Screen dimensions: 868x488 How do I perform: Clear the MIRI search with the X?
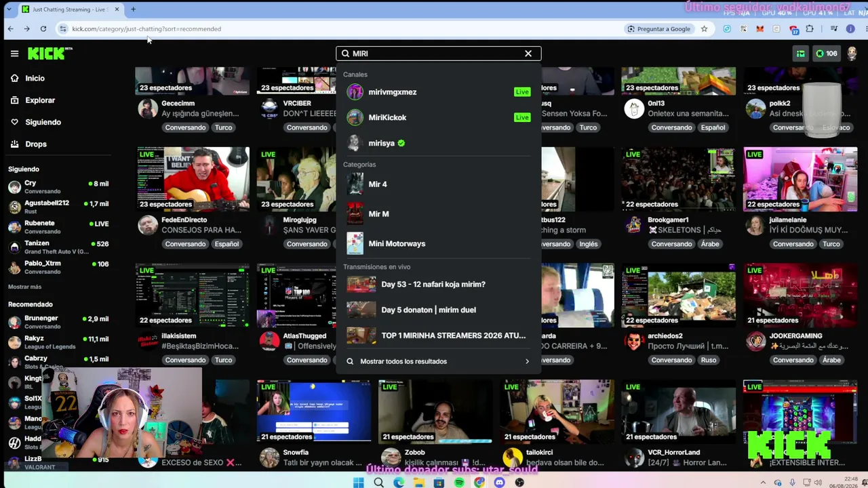[528, 54]
